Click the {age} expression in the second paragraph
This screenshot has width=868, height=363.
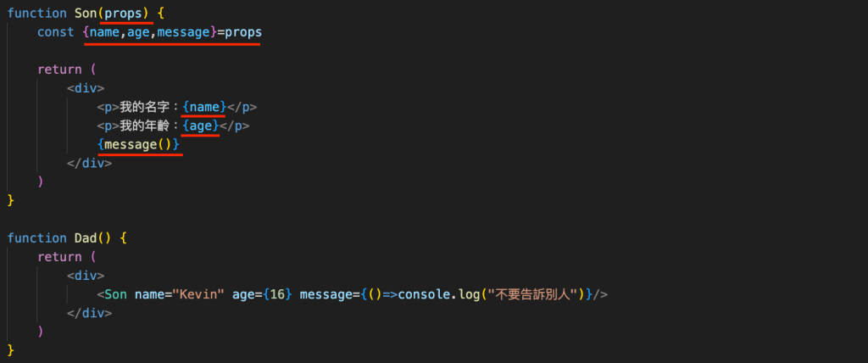tap(201, 126)
